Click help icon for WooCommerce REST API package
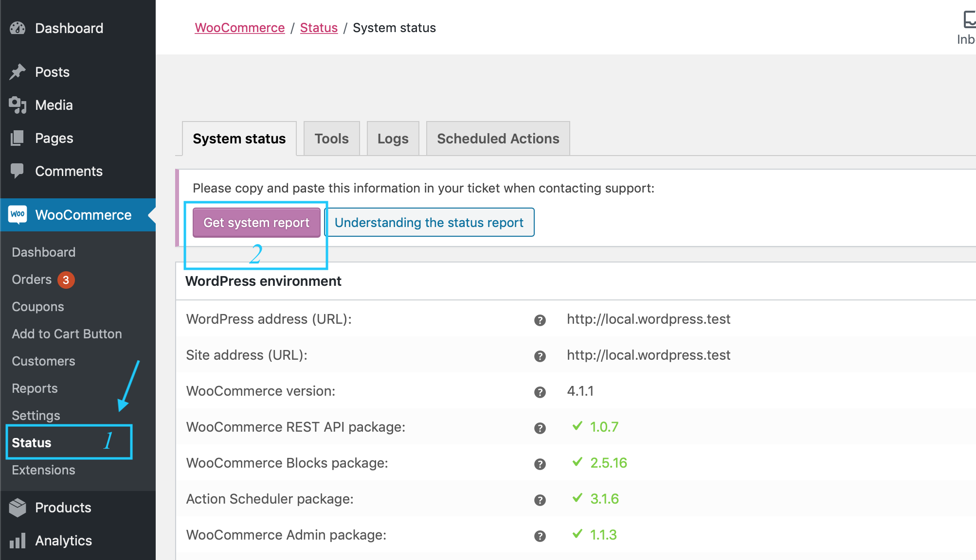Screen dimensions: 976x560 (540, 428)
